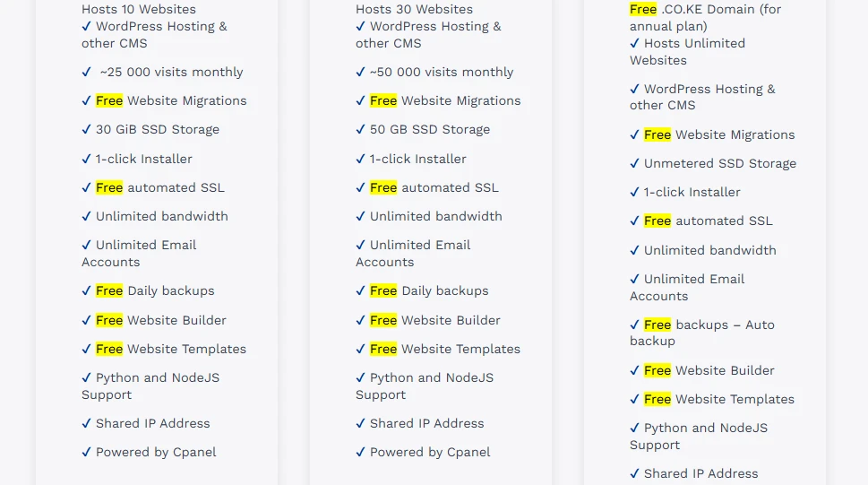The height and width of the screenshot is (485, 868).
Task: Click the checkmark beside '~25 000 visits monthly'
Action: pyautogui.click(x=86, y=72)
